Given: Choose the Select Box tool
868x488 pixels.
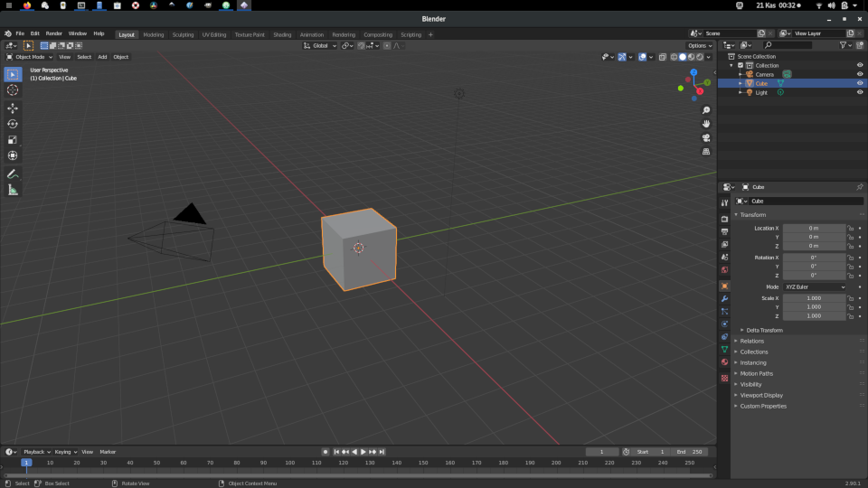Looking at the screenshot, I should [x=12, y=74].
